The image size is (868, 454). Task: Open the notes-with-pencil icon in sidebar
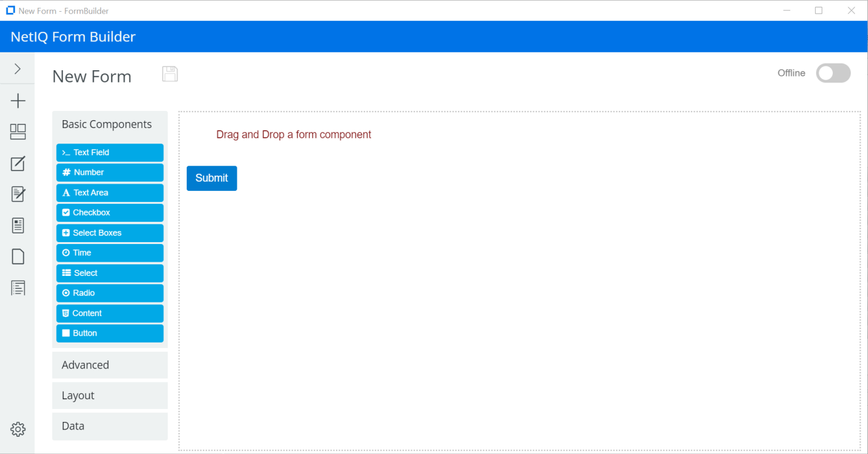pyautogui.click(x=18, y=194)
